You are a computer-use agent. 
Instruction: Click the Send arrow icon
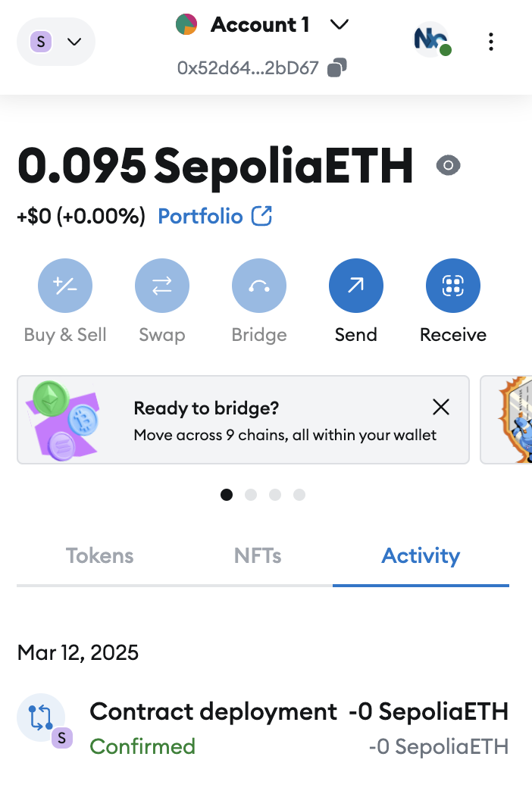point(355,286)
